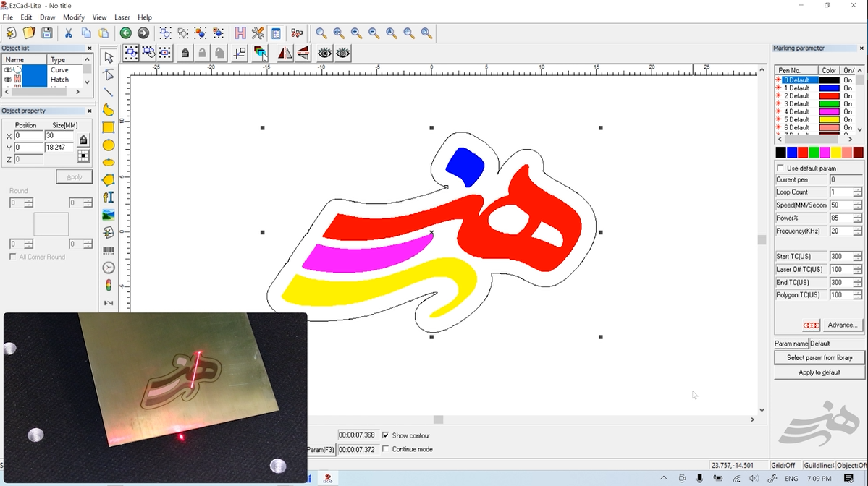Click the Save file icon
Viewport: 868px width, 486px height.
coord(47,33)
